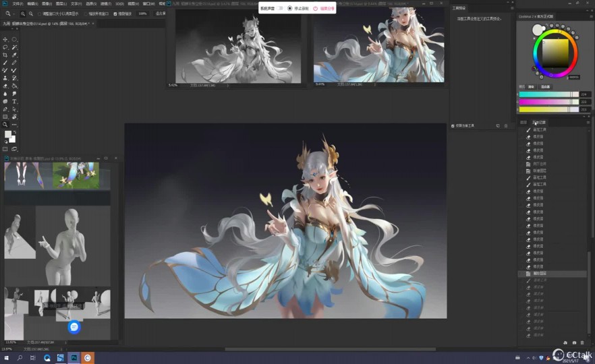Toggle Zoom All Windows checkbox
This screenshot has height=364, width=595.
pos(86,13)
